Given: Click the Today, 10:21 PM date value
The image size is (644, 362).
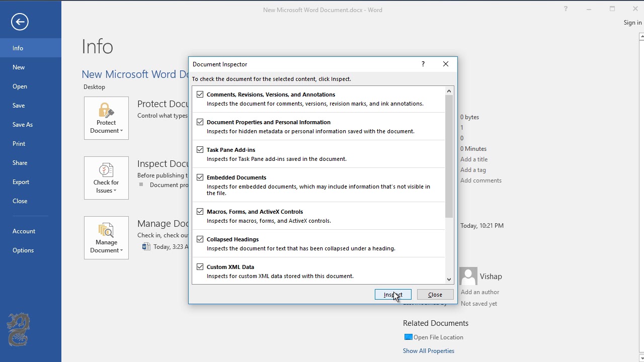Looking at the screenshot, I should [x=482, y=226].
